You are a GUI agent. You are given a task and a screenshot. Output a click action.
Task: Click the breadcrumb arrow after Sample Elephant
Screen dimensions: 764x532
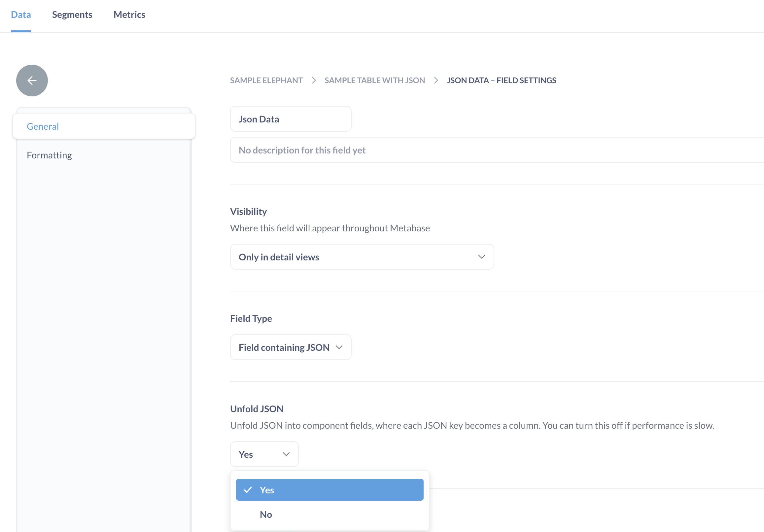point(313,81)
